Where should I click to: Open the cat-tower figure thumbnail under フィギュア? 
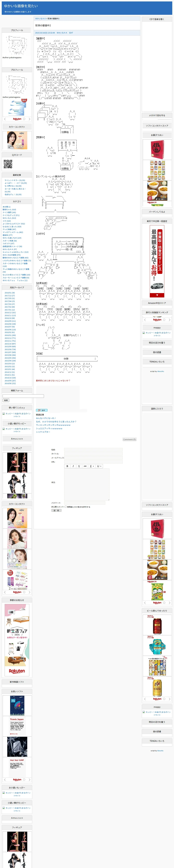(x=17, y=463)
